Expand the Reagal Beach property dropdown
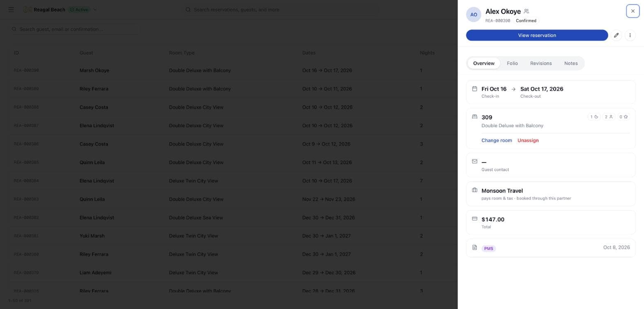The image size is (644, 309). pyautogui.click(x=95, y=9)
